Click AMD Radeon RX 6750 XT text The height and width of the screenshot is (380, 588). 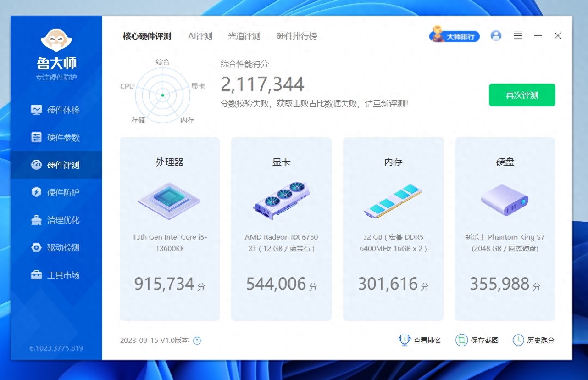[x=281, y=243]
